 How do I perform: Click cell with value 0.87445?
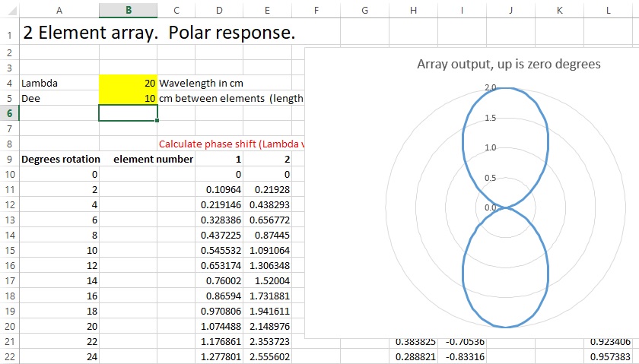click(267, 236)
